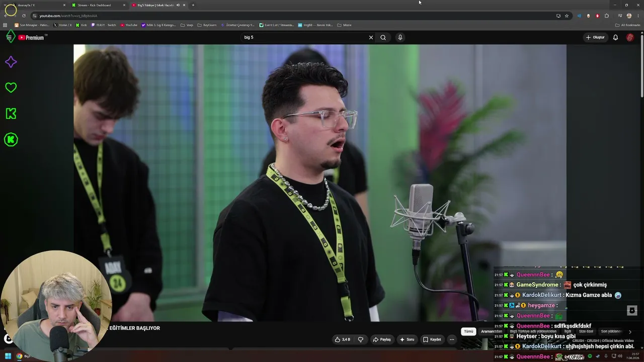
Task: Open TEASY - Twitch bookmark
Action: pos(104,25)
